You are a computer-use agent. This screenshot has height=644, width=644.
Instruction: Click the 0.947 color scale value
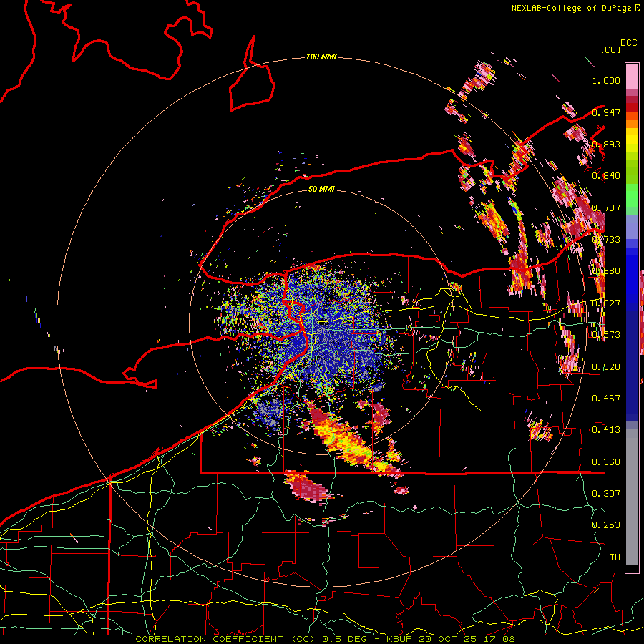[x=606, y=112]
